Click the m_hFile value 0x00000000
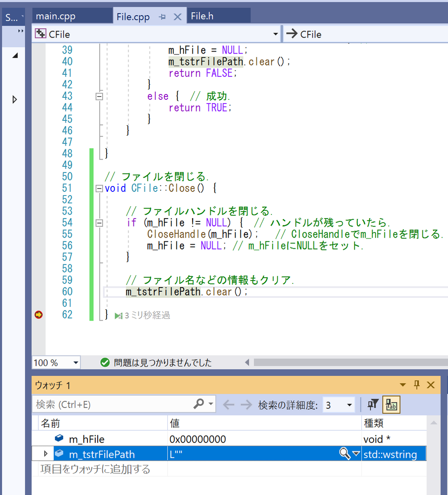The height and width of the screenshot is (495, 448). point(197,439)
